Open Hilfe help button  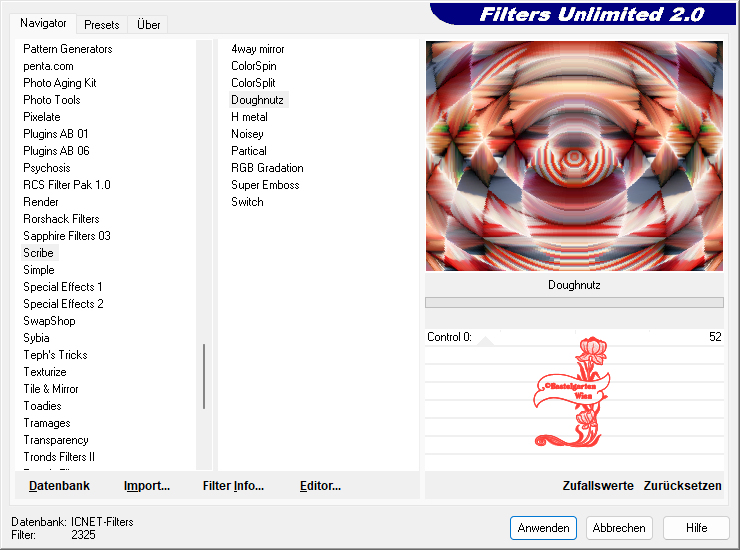coord(696,528)
